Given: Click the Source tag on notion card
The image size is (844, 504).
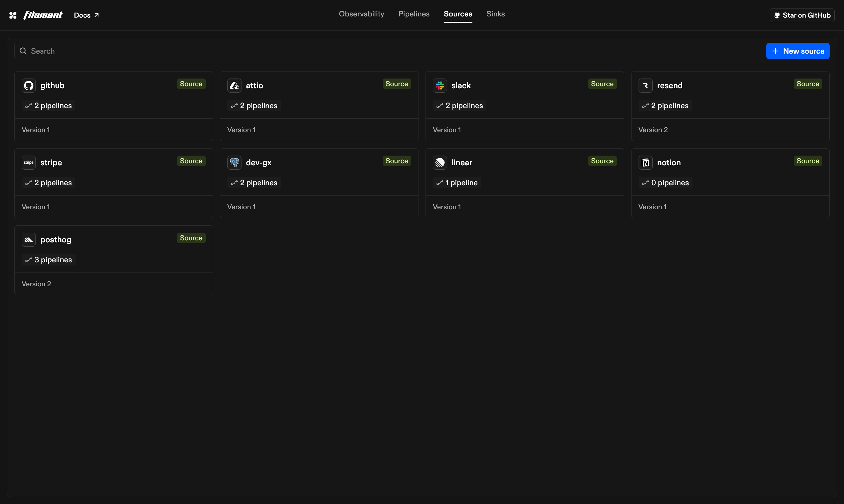Looking at the screenshot, I should (x=808, y=161).
